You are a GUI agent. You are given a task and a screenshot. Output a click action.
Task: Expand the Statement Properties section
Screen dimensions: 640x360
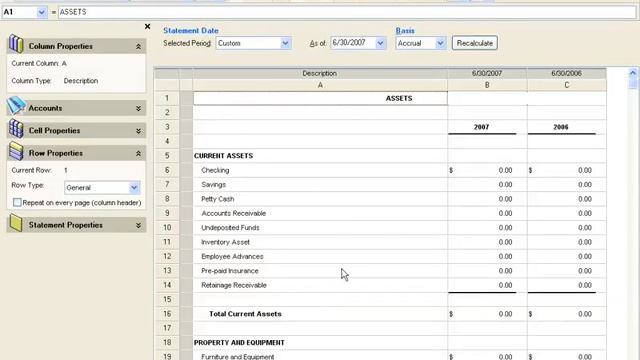pyautogui.click(x=138, y=225)
